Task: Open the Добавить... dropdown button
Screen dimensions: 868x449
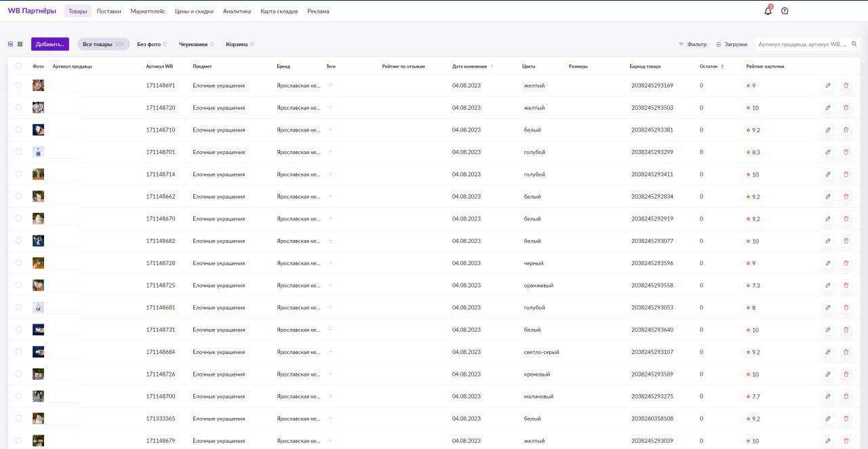Action: pyautogui.click(x=50, y=44)
